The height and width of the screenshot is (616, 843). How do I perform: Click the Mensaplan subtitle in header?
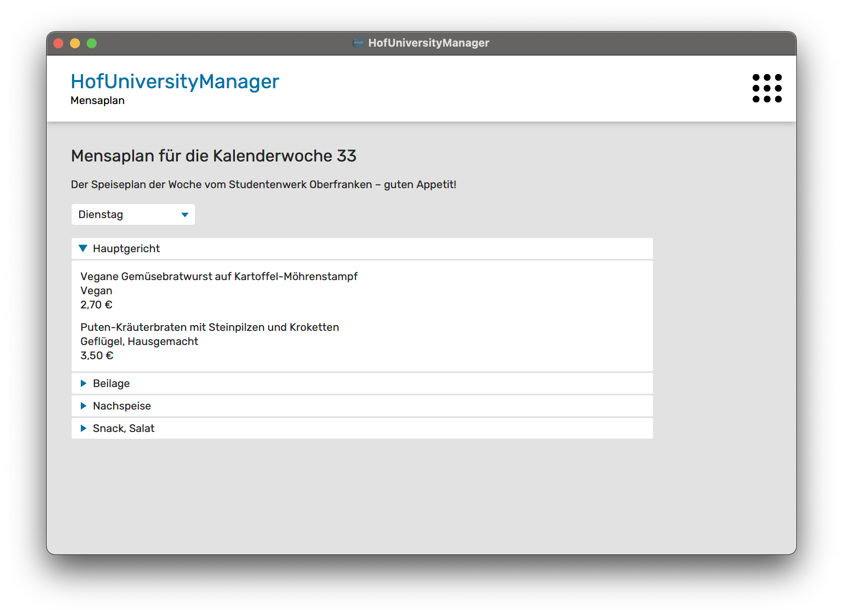pos(97,100)
